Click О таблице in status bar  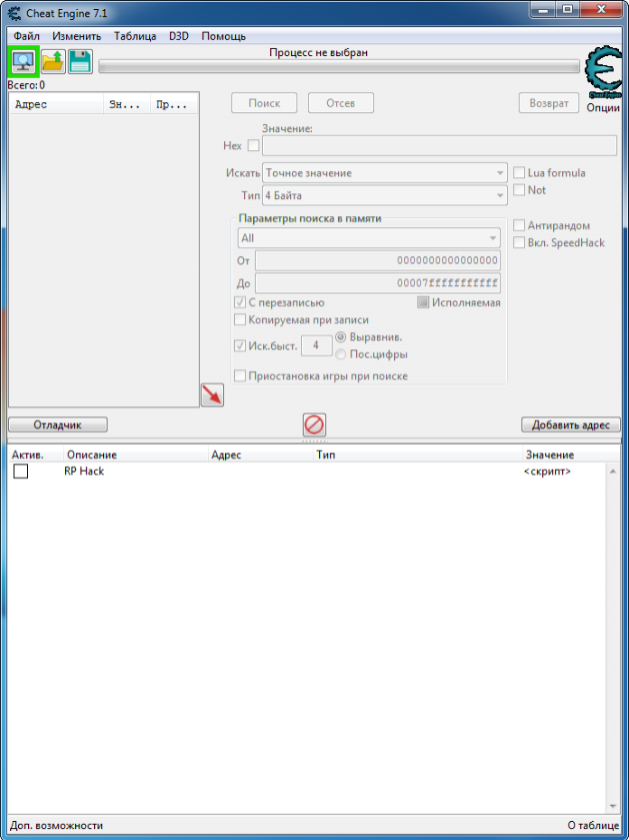(x=594, y=826)
